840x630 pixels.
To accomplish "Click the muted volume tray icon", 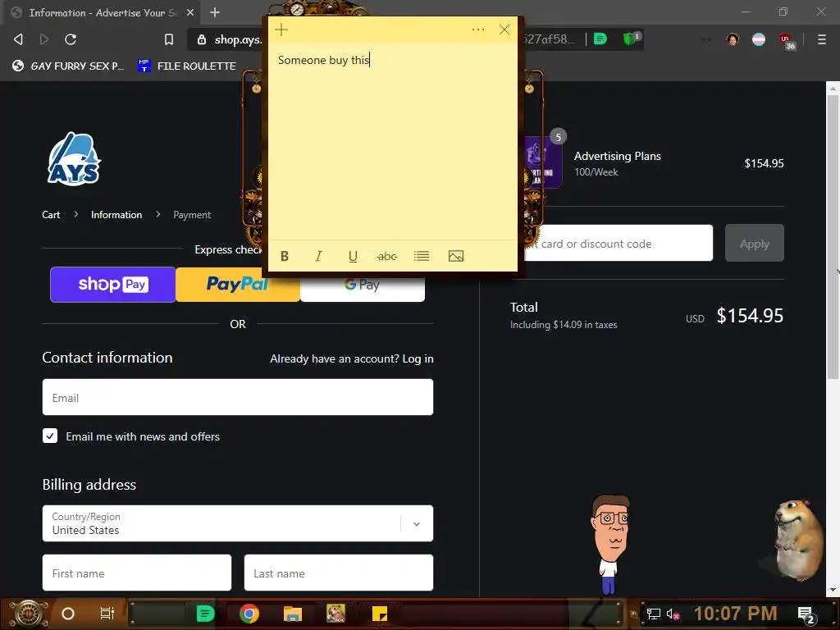I will [x=673, y=614].
